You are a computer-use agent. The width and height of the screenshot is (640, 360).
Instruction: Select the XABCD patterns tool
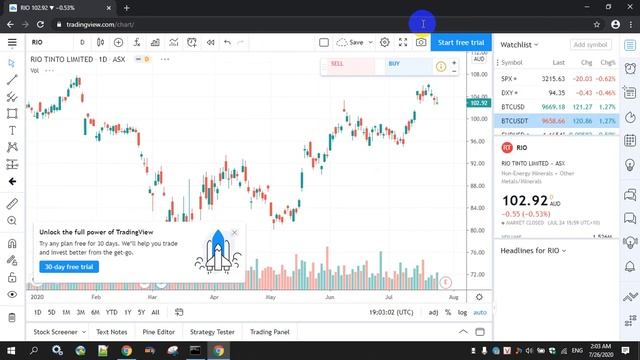[12, 147]
